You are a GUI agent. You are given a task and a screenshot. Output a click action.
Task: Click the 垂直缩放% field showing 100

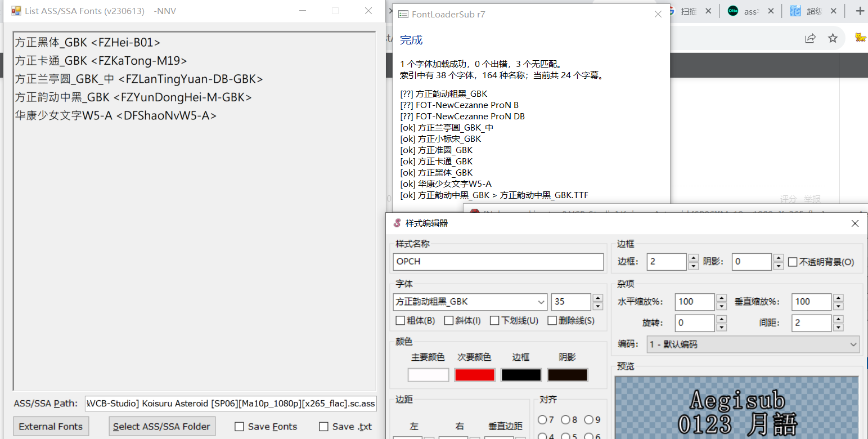click(811, 302)
